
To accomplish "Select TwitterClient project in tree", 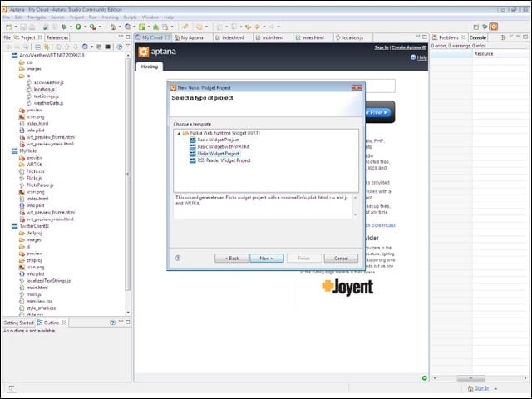I will [31, 225].
